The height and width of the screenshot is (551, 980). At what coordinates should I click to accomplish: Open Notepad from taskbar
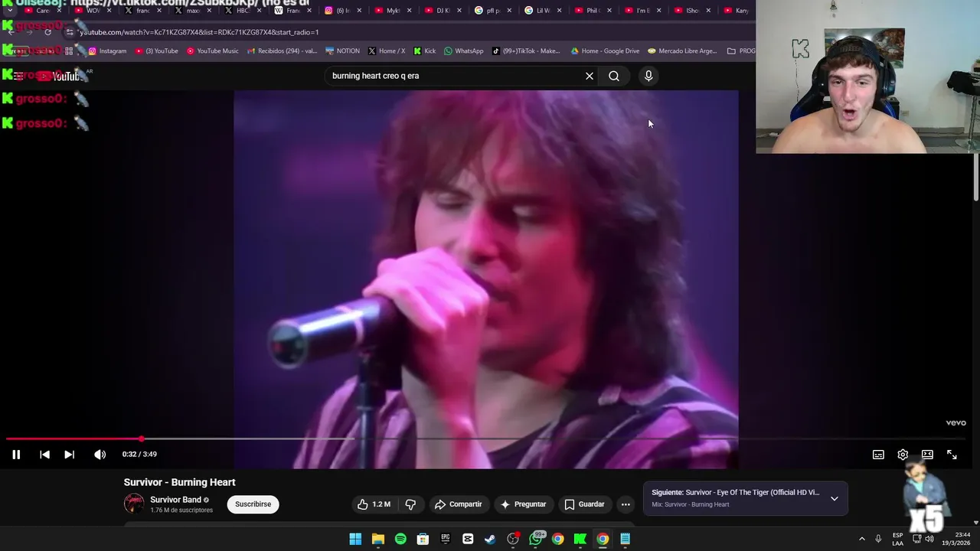click(626, 539)
